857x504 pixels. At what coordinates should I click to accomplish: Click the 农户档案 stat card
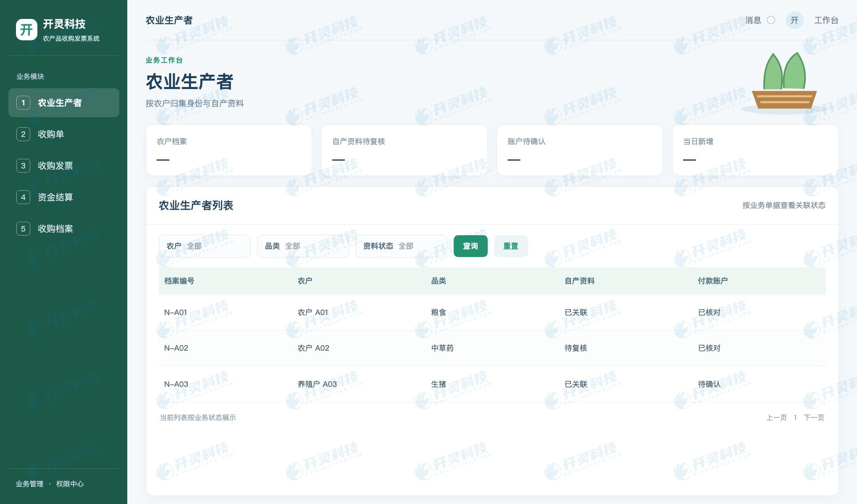pyautogui.click(x=229, y=150)
